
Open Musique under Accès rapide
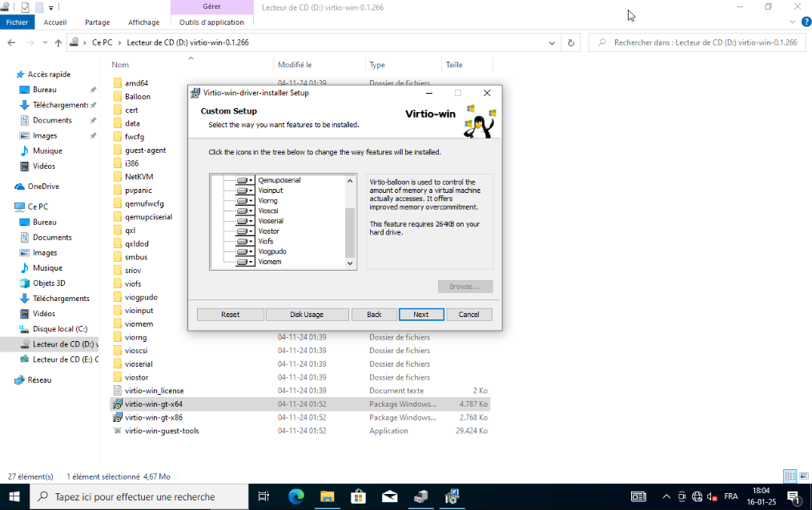tap(47, 151)
